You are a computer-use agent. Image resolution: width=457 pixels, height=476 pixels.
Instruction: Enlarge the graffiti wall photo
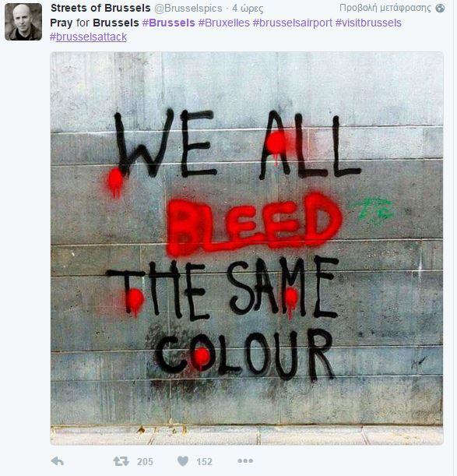[x=247, y=249]
